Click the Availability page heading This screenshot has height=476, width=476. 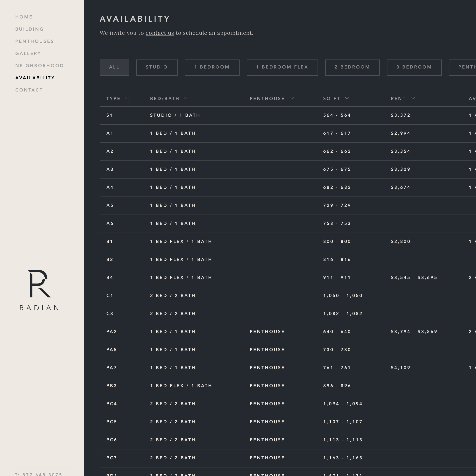tap(135, 19)
